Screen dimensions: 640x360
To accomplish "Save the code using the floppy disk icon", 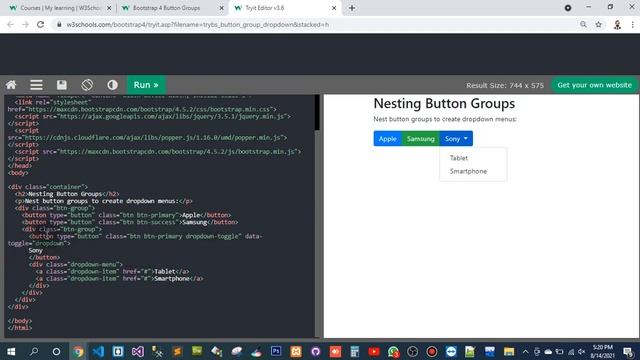I will (x=62, y=85).
